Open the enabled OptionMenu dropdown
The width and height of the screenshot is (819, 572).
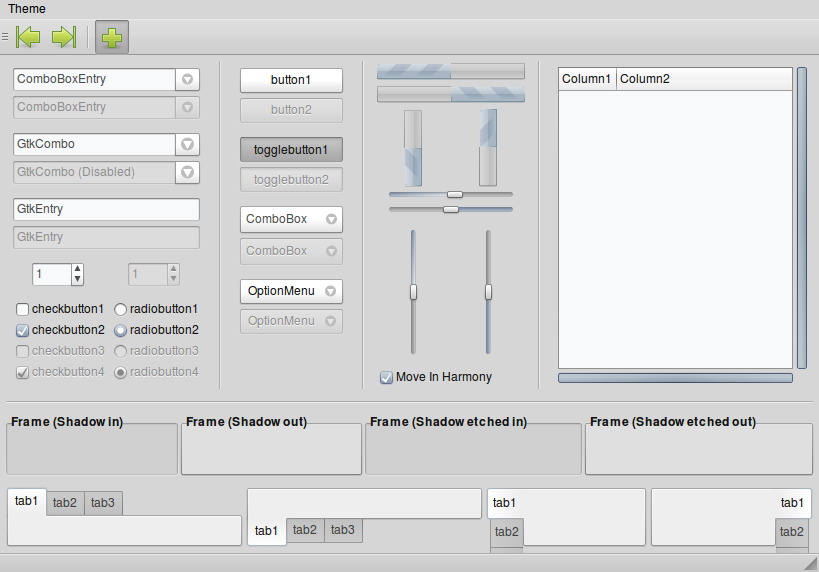(x=291, y=291)
